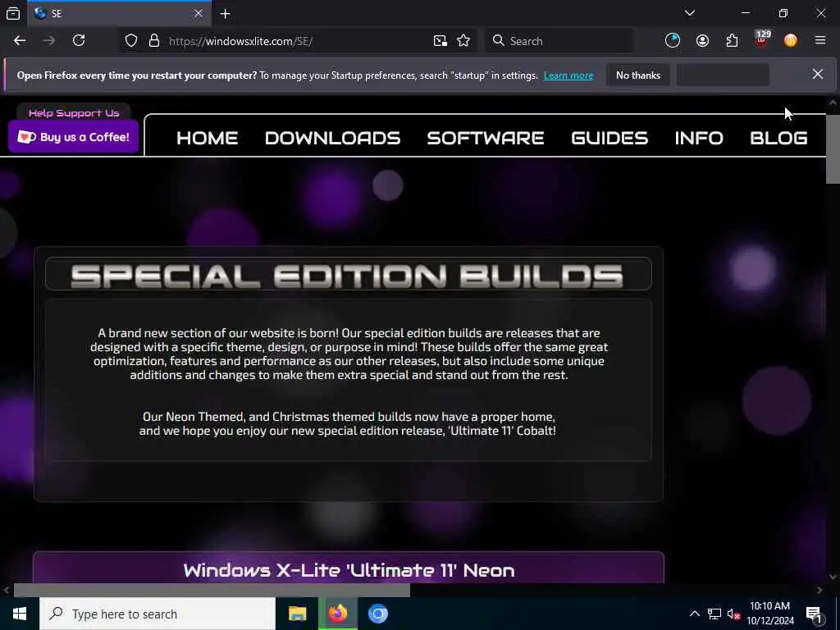Click the orange extension icon in toolbar
Image resolution: width=840 pixels, height=630 pixels.
[x=791, y=41]
